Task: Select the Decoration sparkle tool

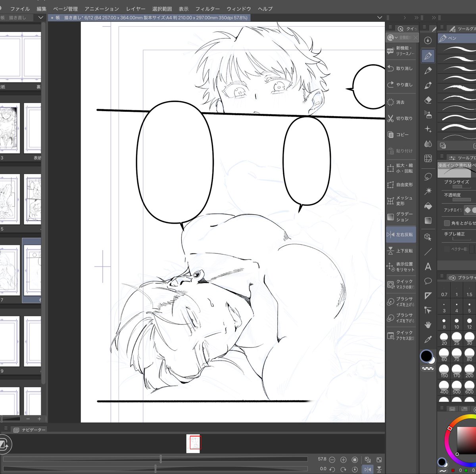Action: coord(428,129)
